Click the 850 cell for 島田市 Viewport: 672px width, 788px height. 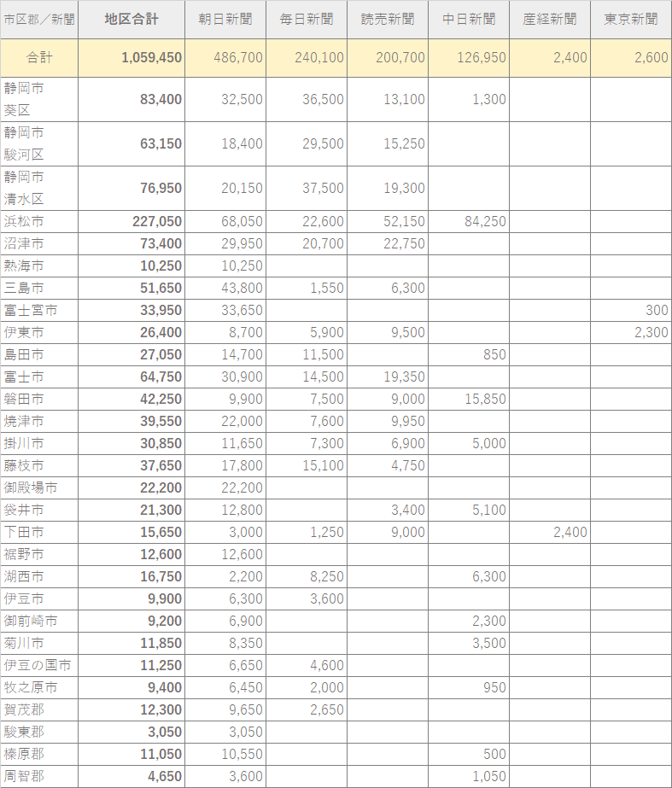point(469,354)
